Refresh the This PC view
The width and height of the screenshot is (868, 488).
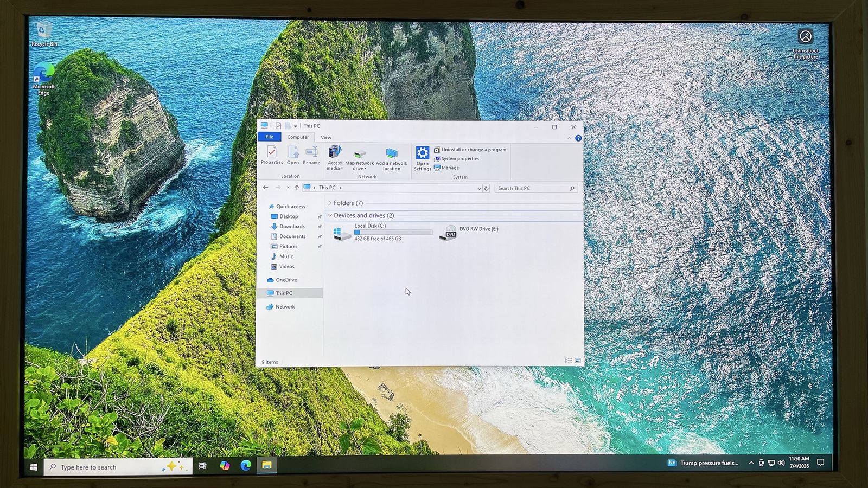(x=486, y=188)
